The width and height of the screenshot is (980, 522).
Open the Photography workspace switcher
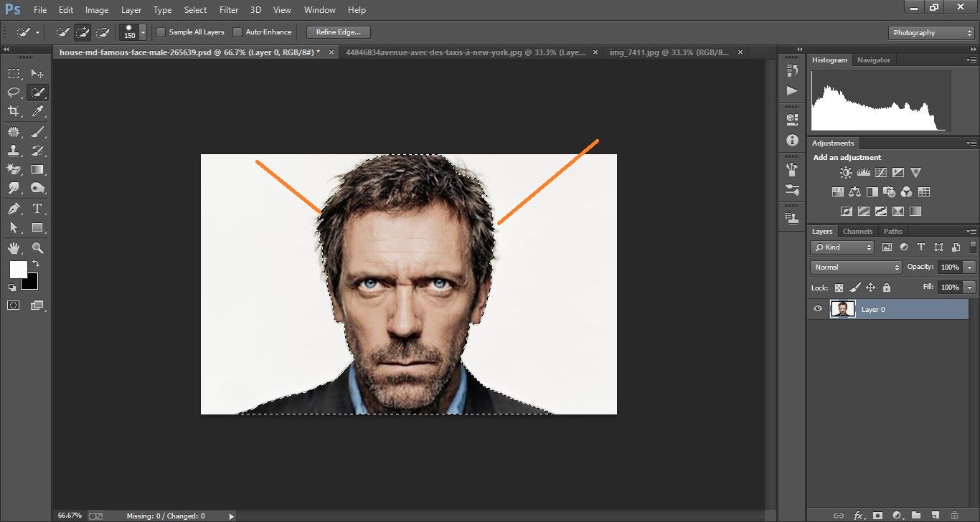pyautogui.click(x=930, y=32)
